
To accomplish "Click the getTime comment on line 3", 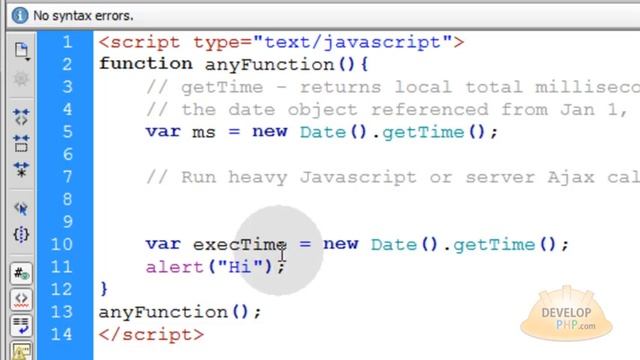I will (x=393, y=87).
